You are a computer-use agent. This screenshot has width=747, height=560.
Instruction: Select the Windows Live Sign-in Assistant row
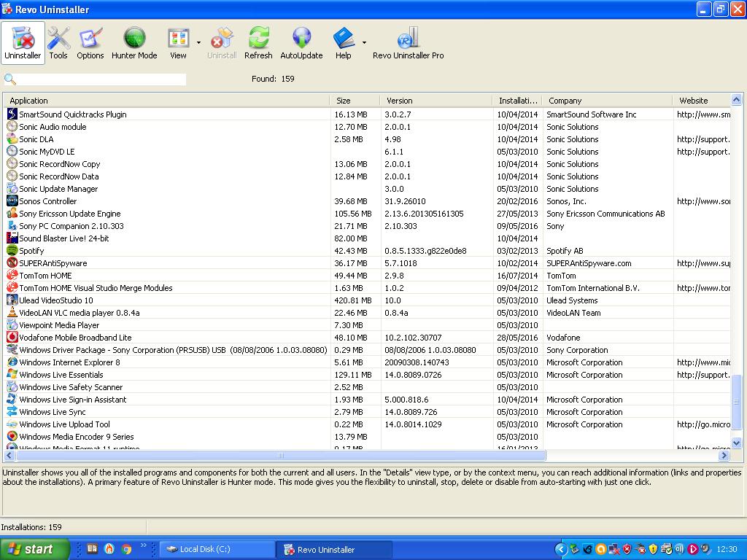367,399
